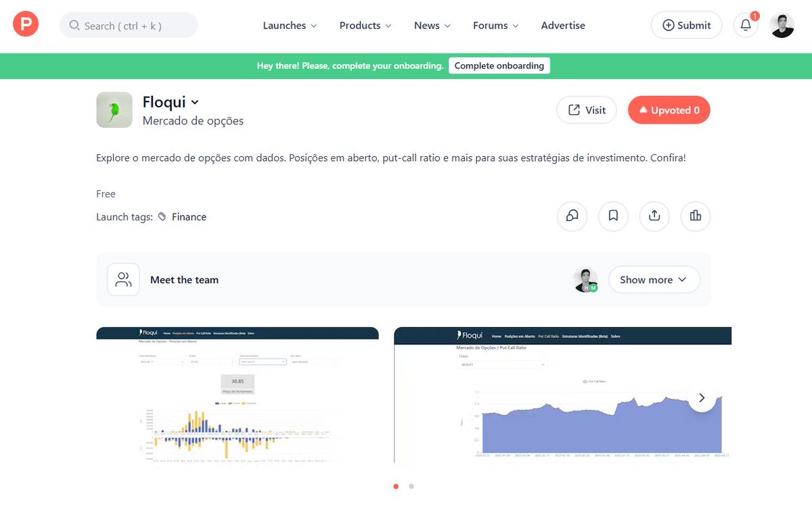Click the Finance tag icon
The image size is (812, 505).
(x=162, y=217)
